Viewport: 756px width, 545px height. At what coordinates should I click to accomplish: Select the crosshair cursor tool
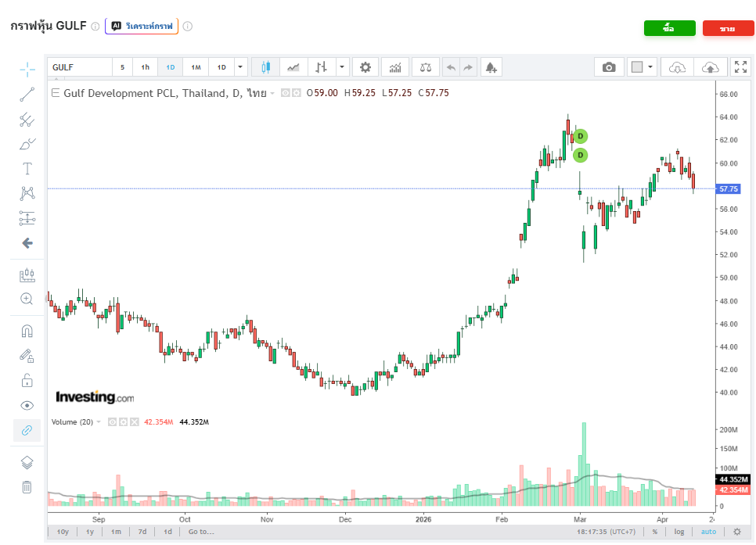27,70
